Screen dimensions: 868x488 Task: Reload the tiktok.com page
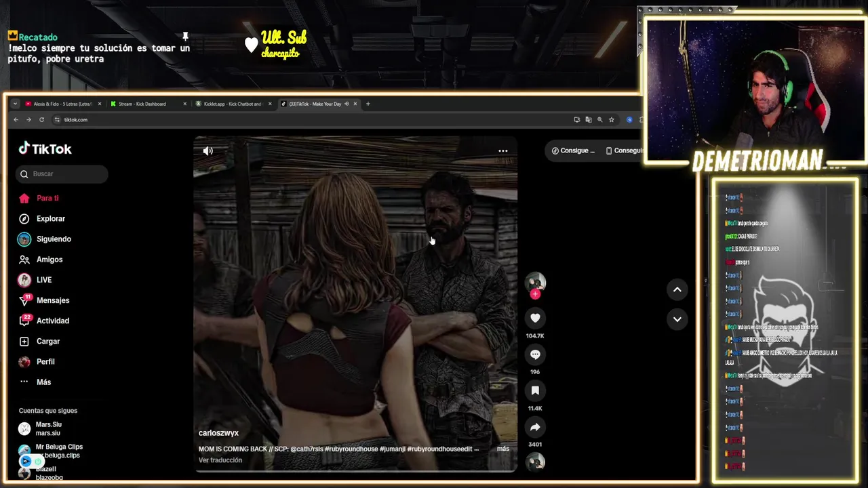point(41,120)
